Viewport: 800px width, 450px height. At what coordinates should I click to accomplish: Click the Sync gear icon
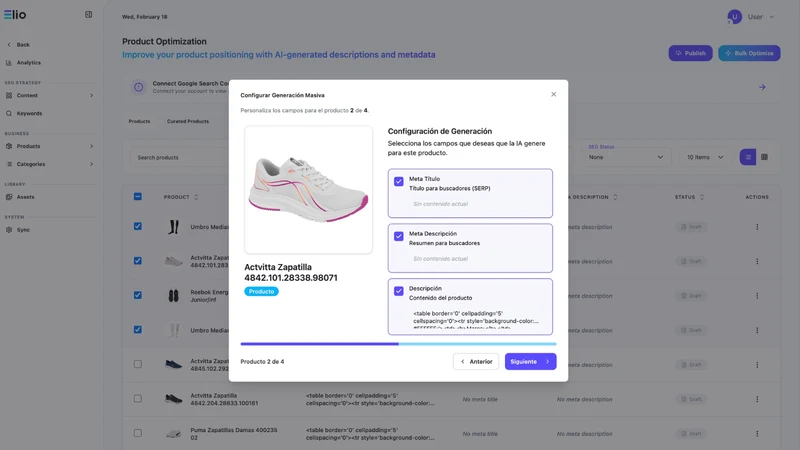click(9, 230)
